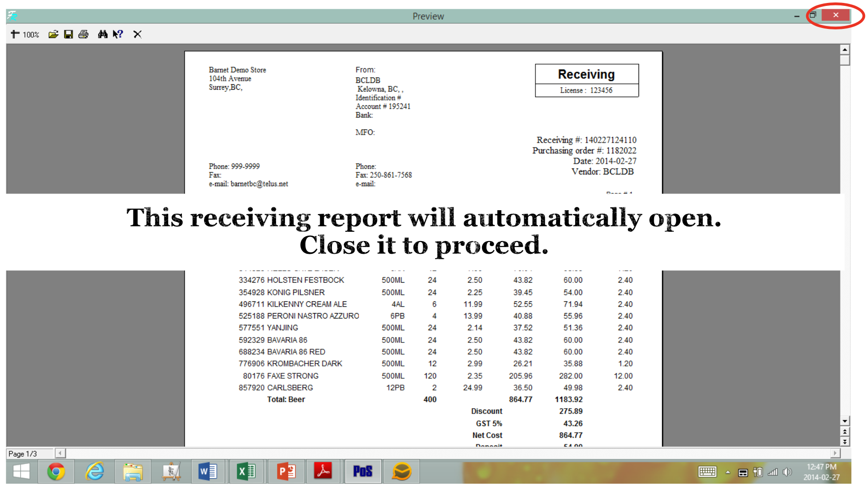Open Internet Explorer from the taskbar
This screenshot has height=488, width=868.
tap(95, 472)
